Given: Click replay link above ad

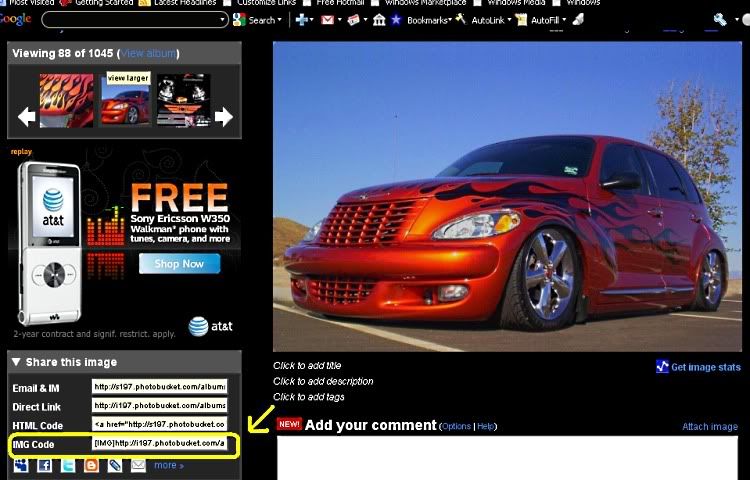Looking at the screenshot, I should 21,152.
